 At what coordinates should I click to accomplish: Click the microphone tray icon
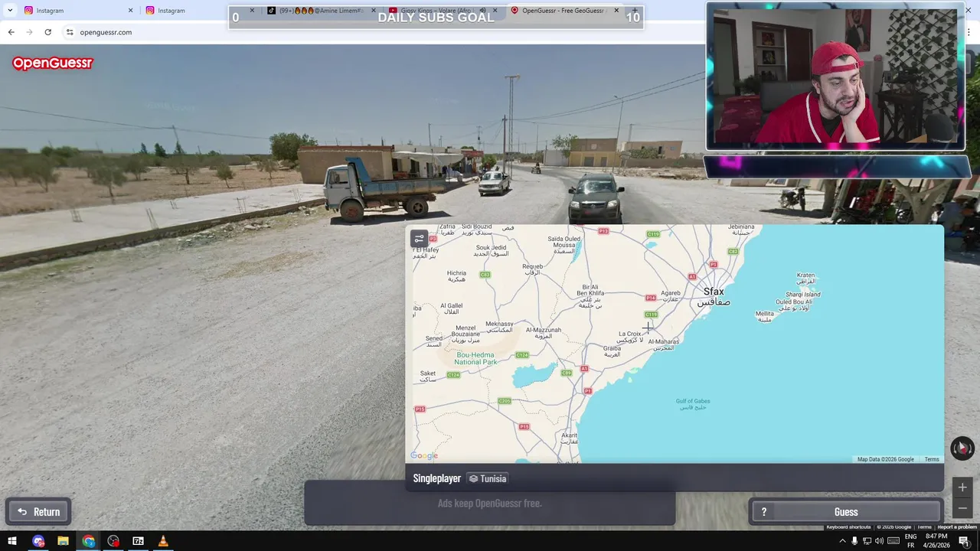854,541
